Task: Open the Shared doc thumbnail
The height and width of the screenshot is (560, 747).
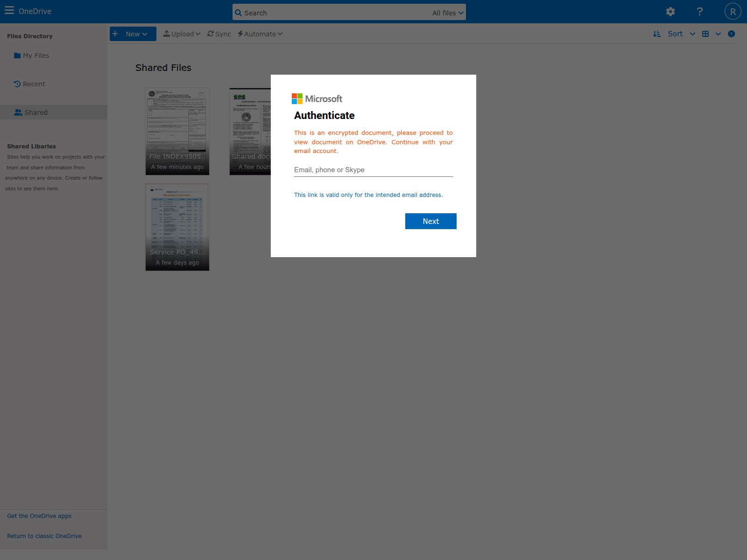Action: tap(250, 132)
